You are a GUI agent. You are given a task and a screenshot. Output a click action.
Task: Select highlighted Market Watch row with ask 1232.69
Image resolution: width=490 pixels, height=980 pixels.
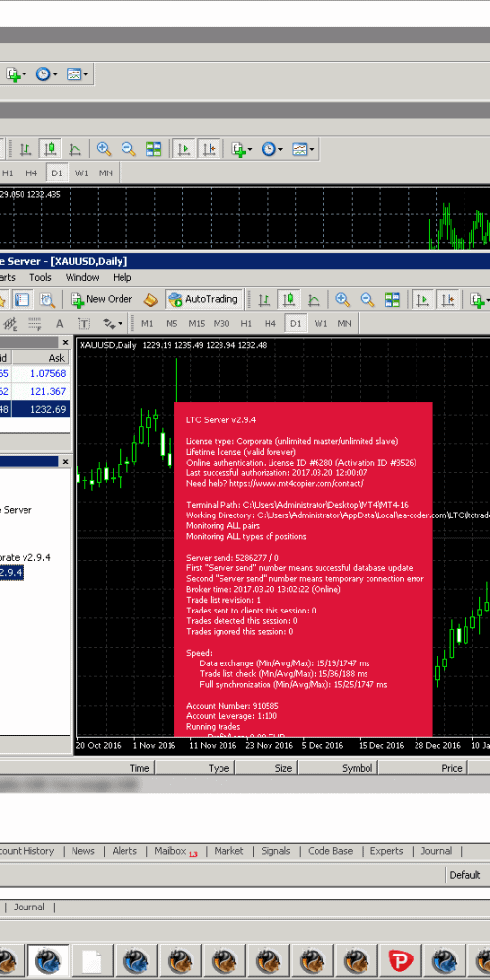click(35, 409)
